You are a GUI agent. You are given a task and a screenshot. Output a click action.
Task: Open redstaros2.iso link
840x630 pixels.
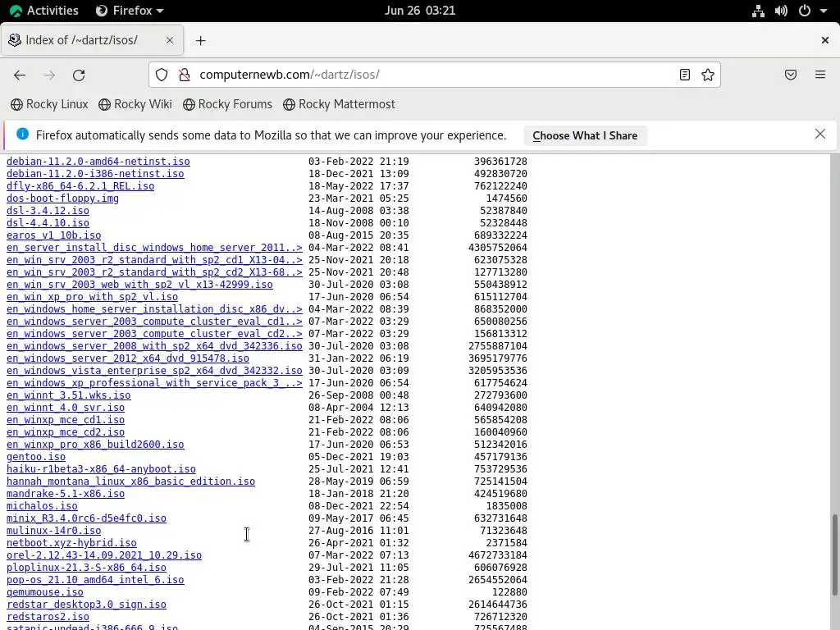coord(48,617)
